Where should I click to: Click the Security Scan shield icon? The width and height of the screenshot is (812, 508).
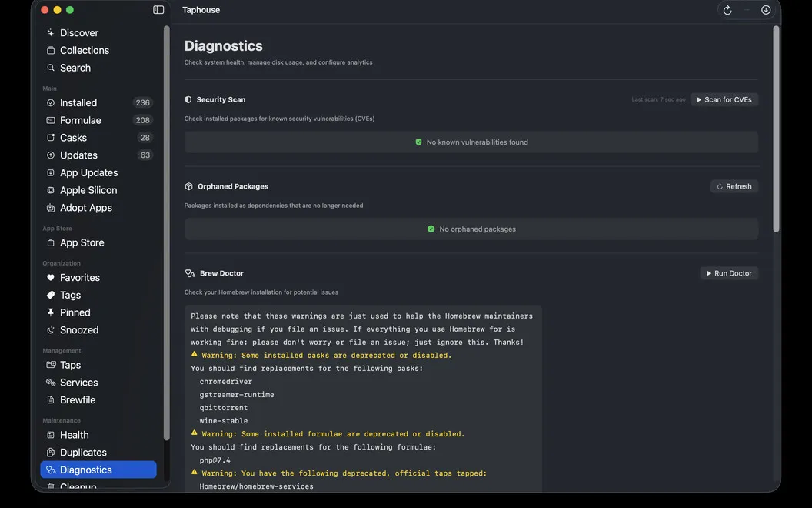click(x=188, y=99)
